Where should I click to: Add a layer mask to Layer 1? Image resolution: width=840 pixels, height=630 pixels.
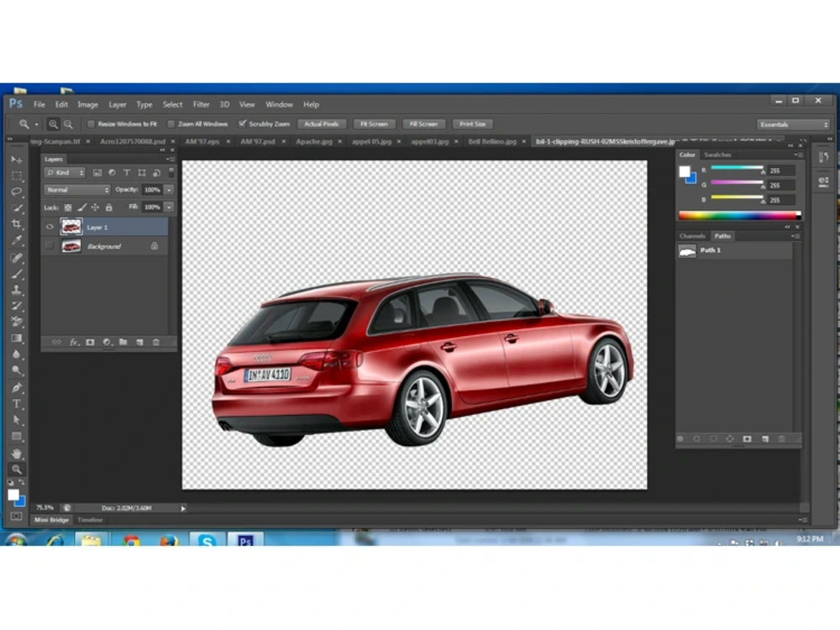(x=90, y=342)
